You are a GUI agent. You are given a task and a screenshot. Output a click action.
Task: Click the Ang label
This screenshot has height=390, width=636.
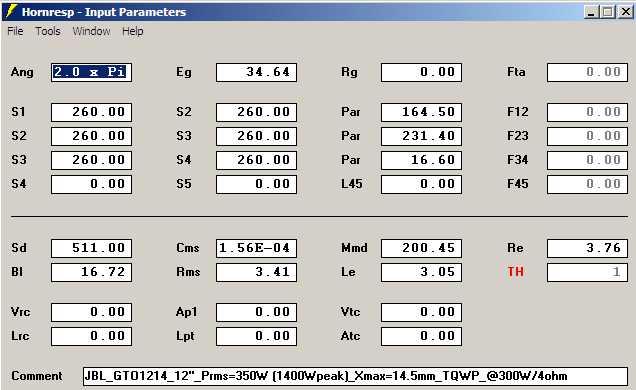point(22,73)
